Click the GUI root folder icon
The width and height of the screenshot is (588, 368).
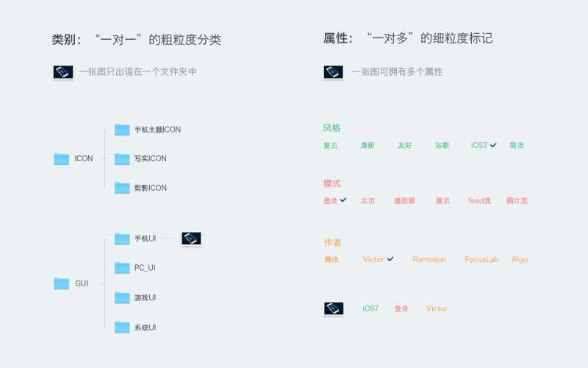click(x=62, y=283)
